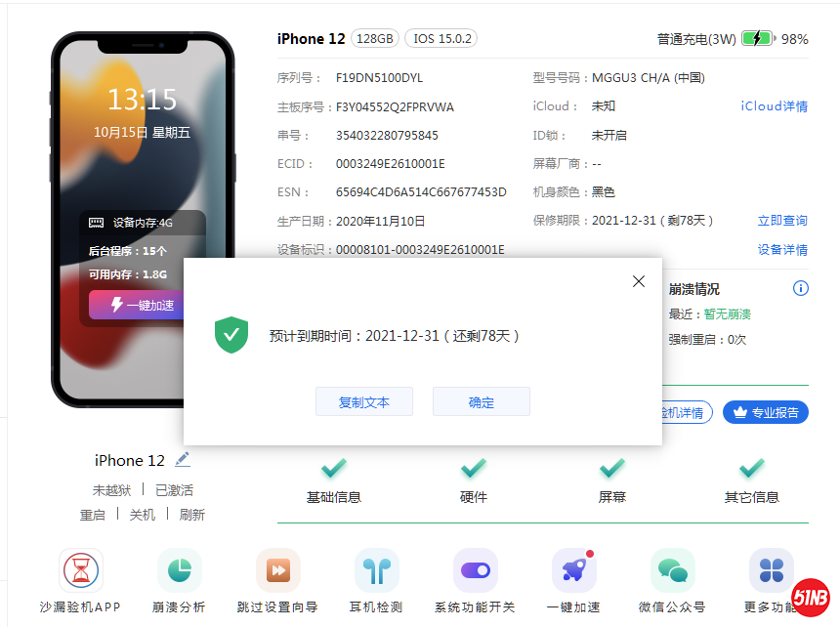
Task: Switch to the 其它信息 tab
Action: (x=752, y=482)
